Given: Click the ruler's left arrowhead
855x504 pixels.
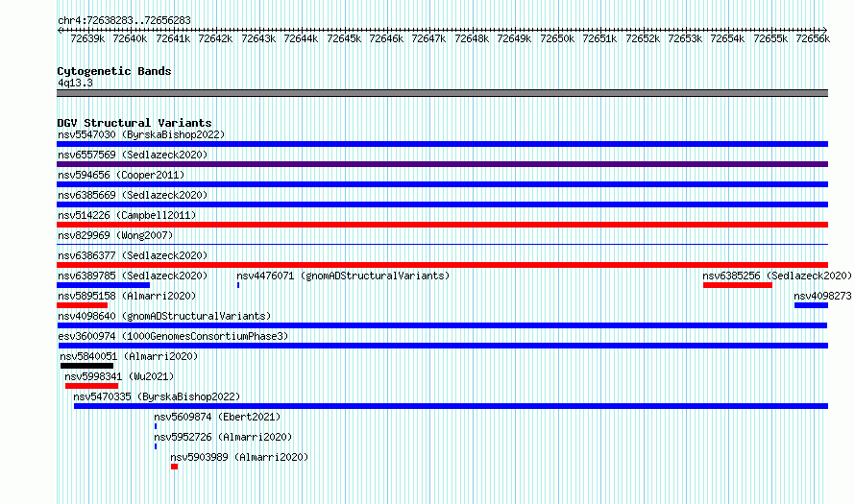Looking at the screenshot, I should point(60,30).
